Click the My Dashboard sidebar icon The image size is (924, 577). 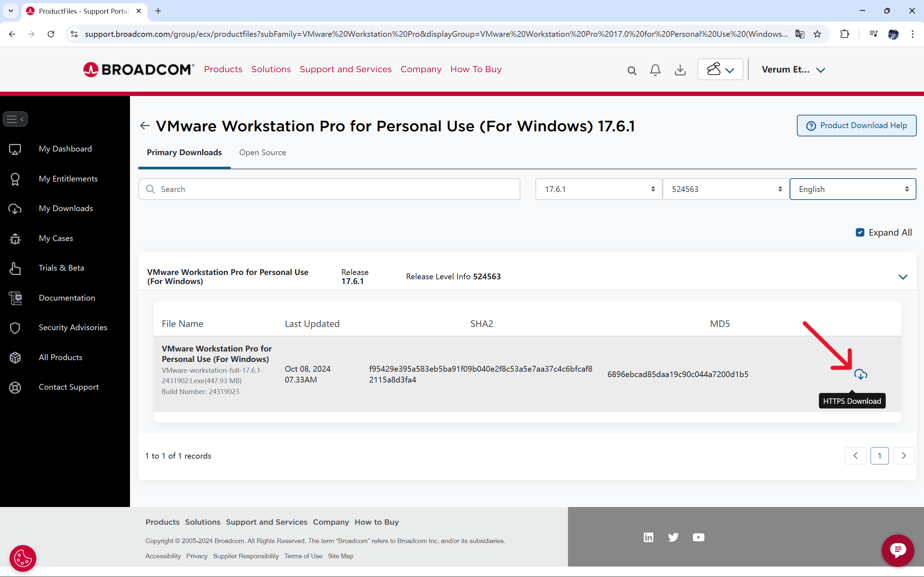(15, 149)
